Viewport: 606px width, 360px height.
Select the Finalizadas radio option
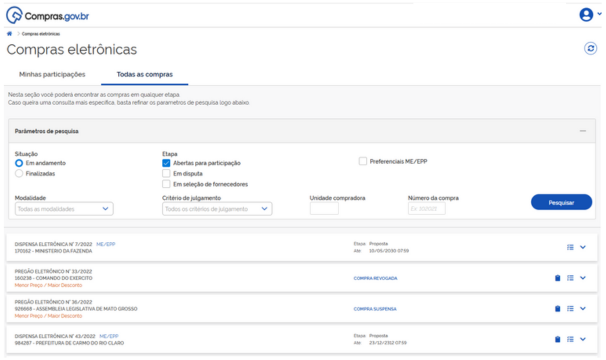(x=19, y=174)
